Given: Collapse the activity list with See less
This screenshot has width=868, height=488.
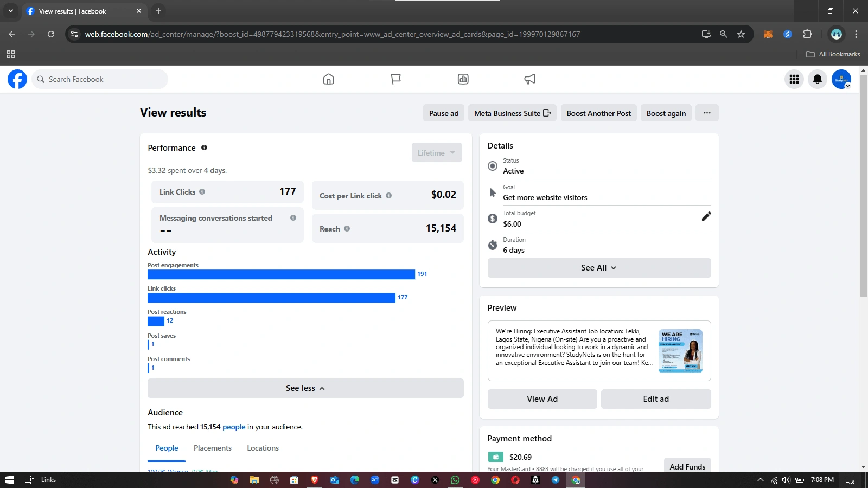Looking at the screenshot, I should pos(305,388).
